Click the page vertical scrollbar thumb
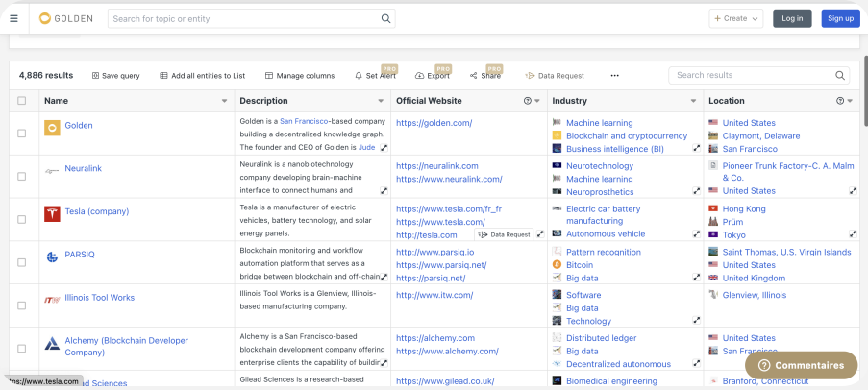Image resolution: width=868 pixels, height=390 pixels. click(865, 91)
